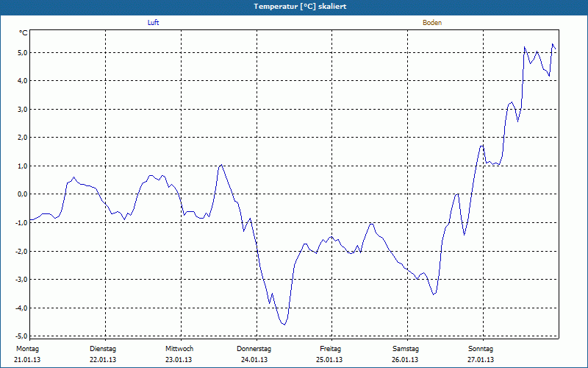Click the '2,0' y-axis value
The width and height of the screenshot is (588, 368).
23,138
